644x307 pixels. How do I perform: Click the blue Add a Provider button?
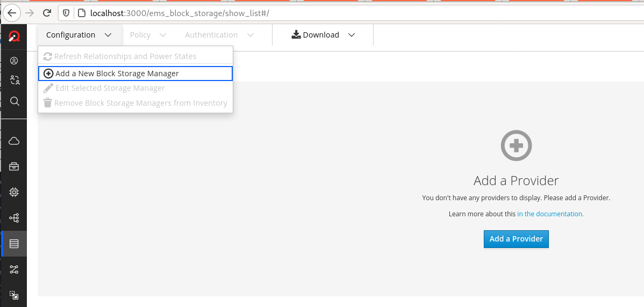click(516, 239)
